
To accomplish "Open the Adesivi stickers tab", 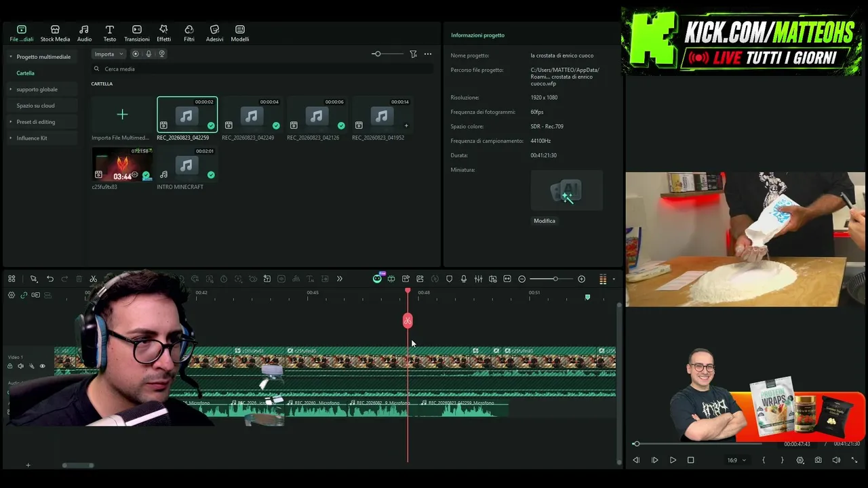I will coord(214,33).
